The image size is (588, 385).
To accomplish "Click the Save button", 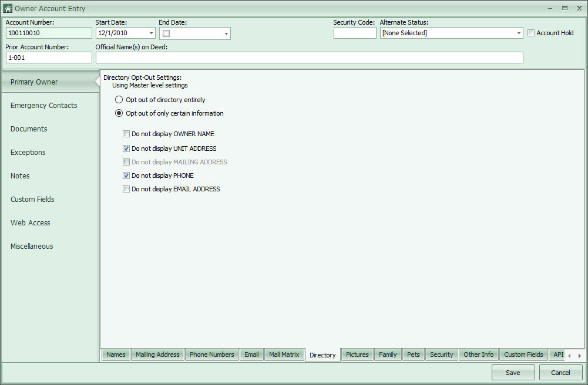I will 513,372.
